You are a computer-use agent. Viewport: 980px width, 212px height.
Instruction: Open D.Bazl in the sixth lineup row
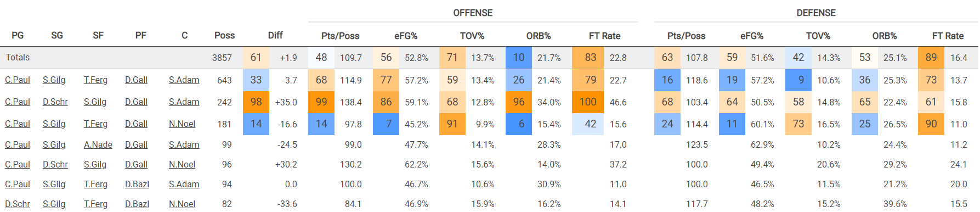(137, 185)
